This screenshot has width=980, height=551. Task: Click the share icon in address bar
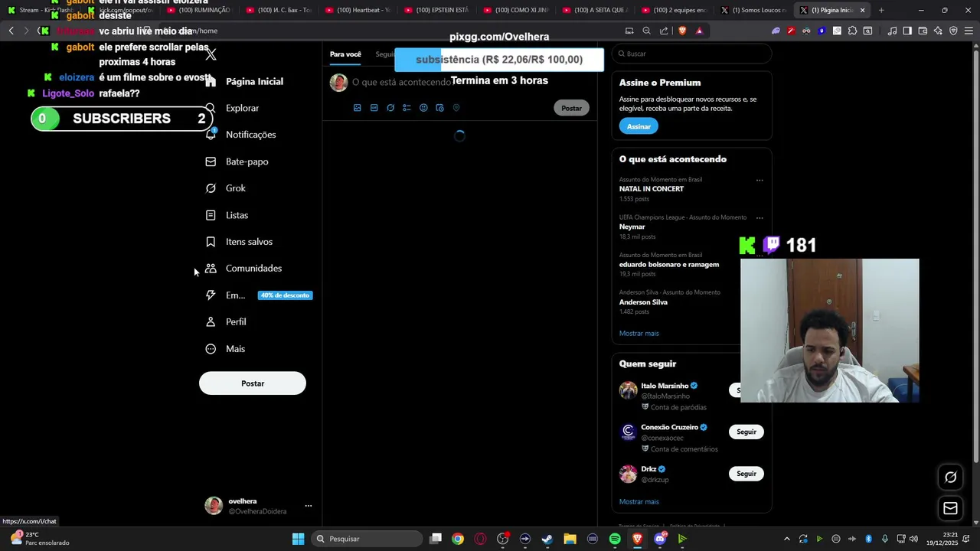click(664, 31)
